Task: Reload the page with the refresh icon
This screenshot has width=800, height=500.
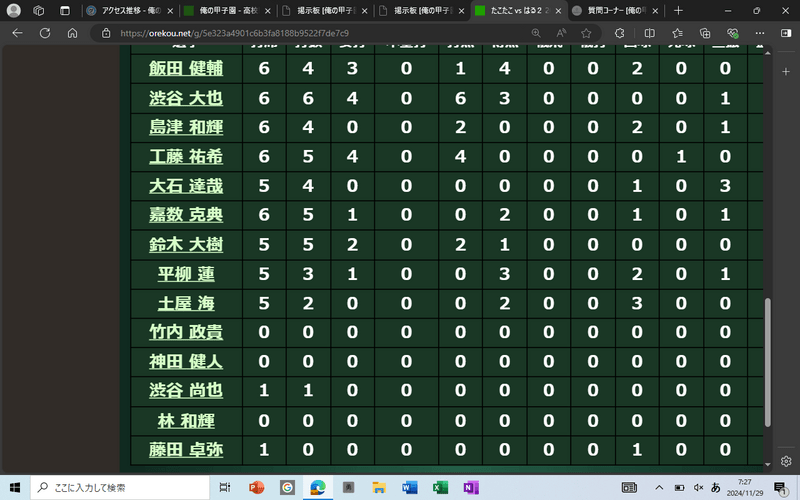Action: point(73,32)
